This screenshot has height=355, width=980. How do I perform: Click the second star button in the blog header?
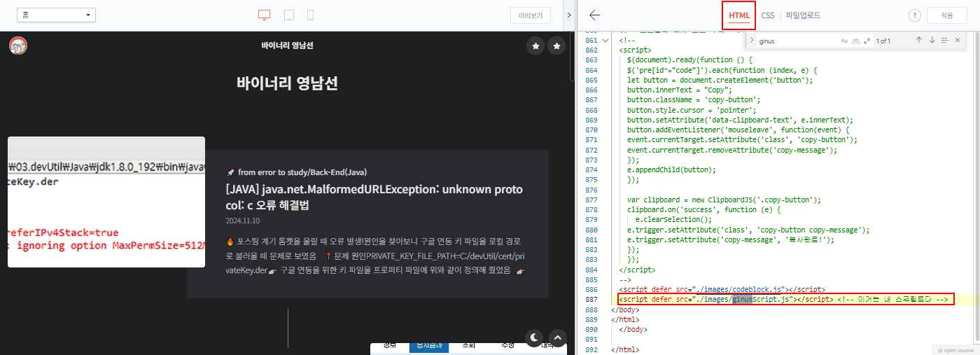tap(556, 46)
